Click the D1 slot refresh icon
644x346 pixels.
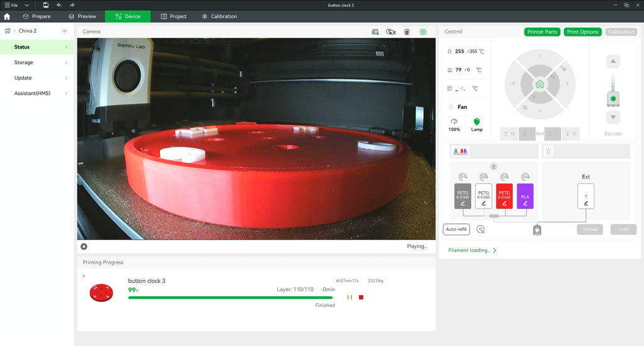click(x=463, y=177)
